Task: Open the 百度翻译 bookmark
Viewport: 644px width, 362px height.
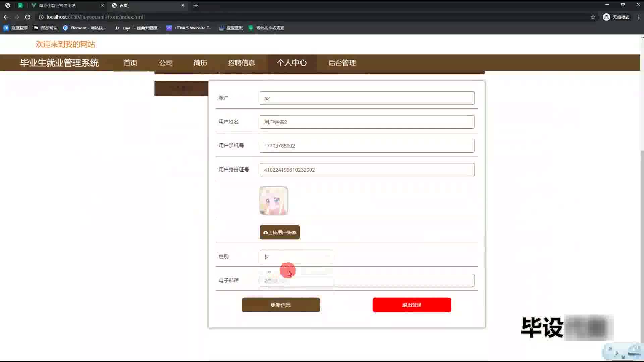Action: click(15, 28)
